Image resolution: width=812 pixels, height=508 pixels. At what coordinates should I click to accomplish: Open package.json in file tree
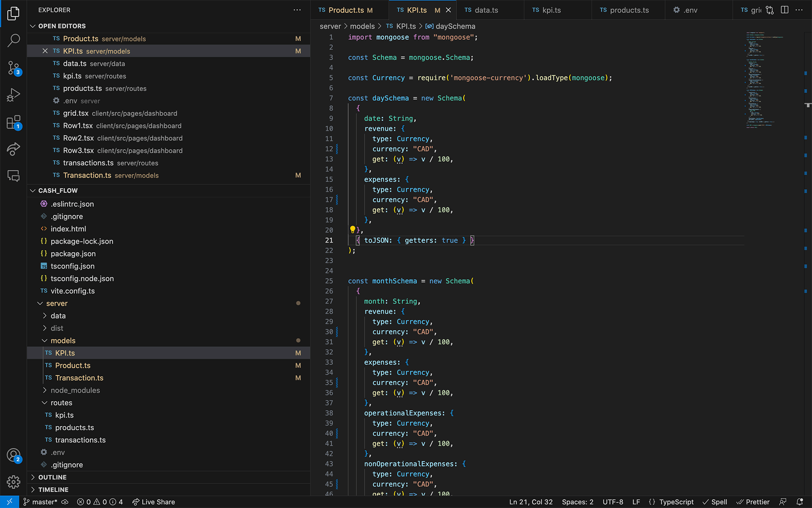click(169, 254)
